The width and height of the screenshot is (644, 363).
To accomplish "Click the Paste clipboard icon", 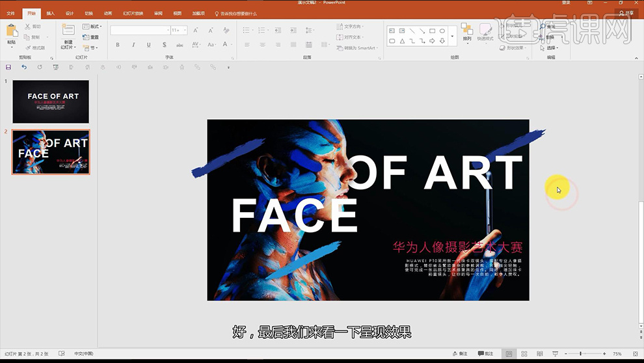I will click(x=12, y=32).
